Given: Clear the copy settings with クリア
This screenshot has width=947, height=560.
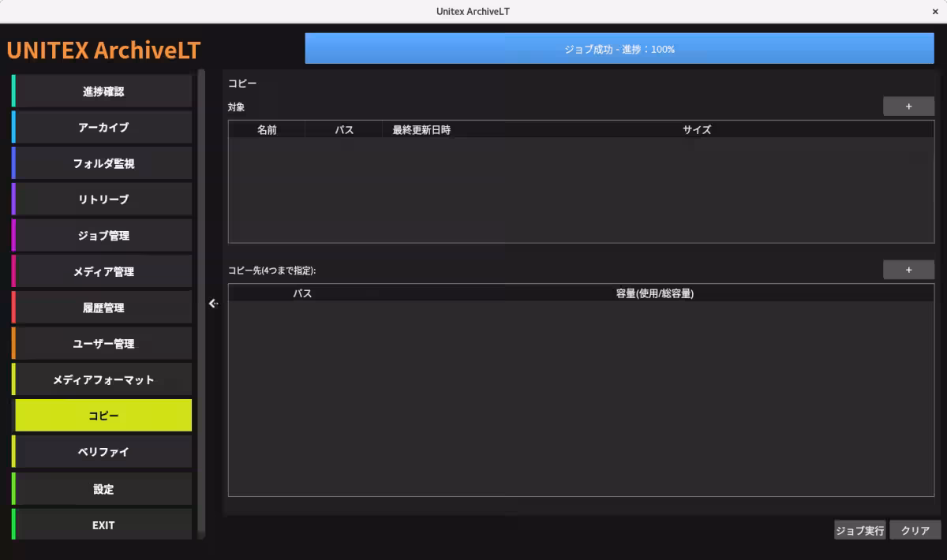Looking at the screenshot, I should coord(915,530).
